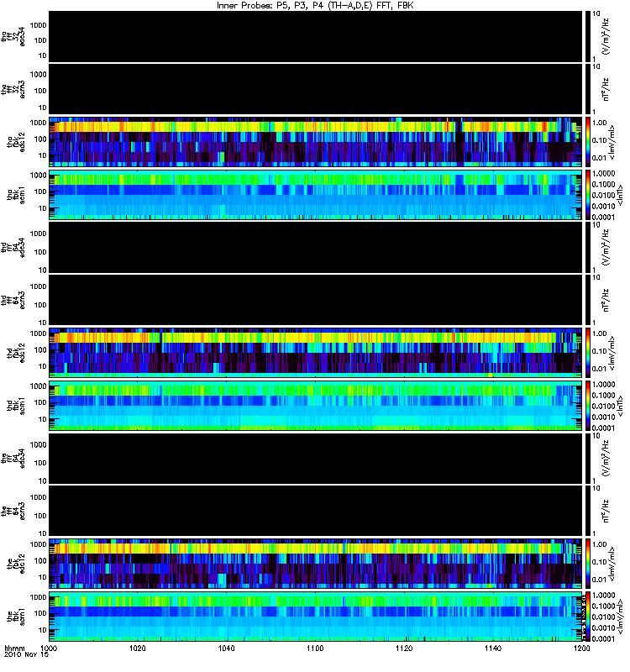This screenshot has height=672, width=630.
Task: Click the empty tha fff 32 edc34 panel
Action: click(x=316, y=36)
